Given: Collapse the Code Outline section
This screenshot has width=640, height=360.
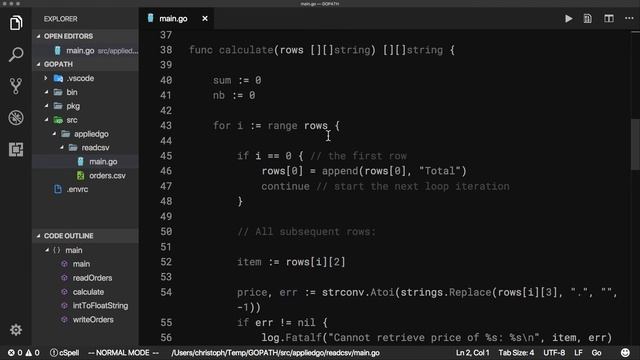Looking at the screenshot, I should coord(38,236).
